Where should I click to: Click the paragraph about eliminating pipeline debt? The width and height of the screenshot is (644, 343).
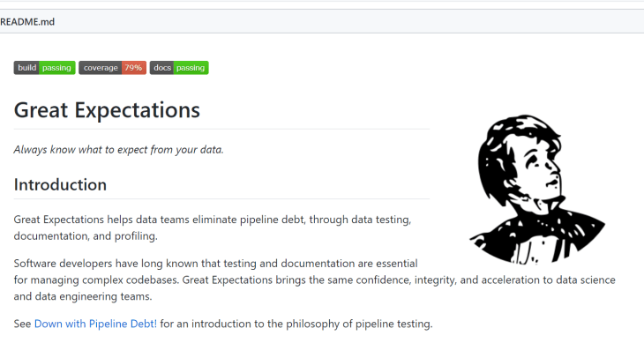coord(213,227)
